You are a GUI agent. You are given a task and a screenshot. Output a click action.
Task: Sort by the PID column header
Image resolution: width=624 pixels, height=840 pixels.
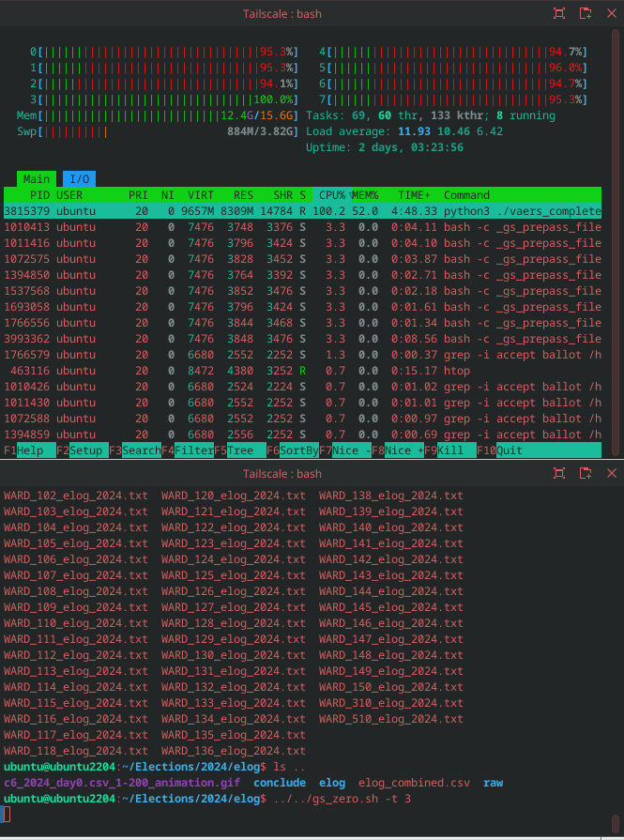39,195
